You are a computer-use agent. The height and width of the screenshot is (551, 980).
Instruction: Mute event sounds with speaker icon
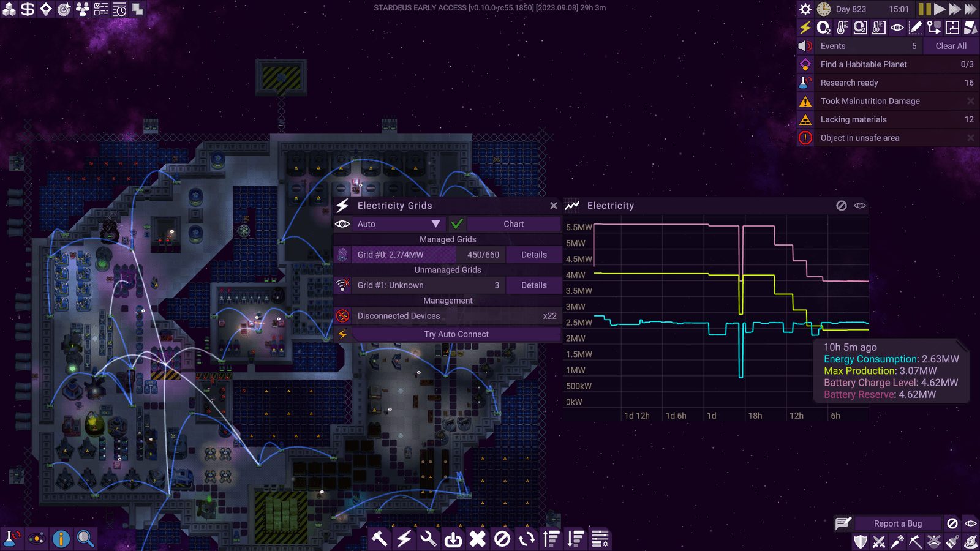(x=805, y=46)
